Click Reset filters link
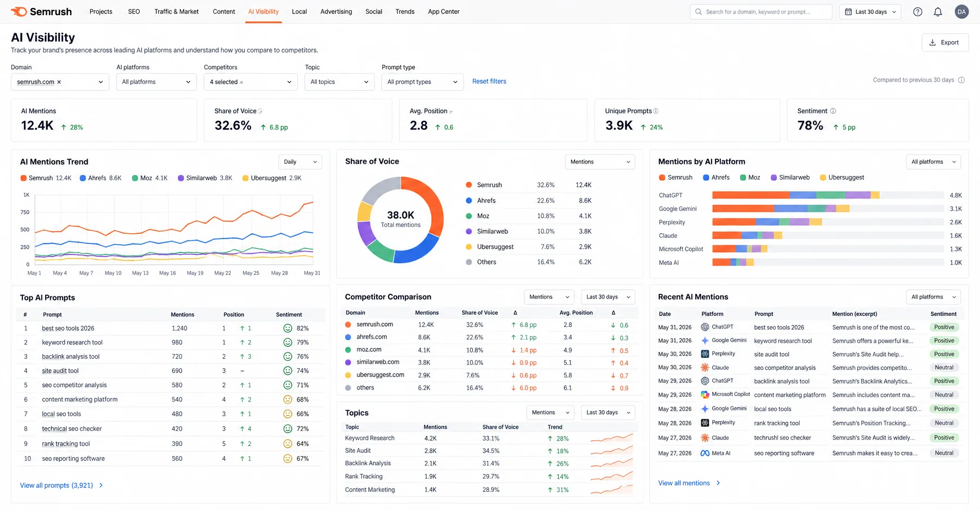The width and height of the screenshot is (980, 511). tap(489, 82)
